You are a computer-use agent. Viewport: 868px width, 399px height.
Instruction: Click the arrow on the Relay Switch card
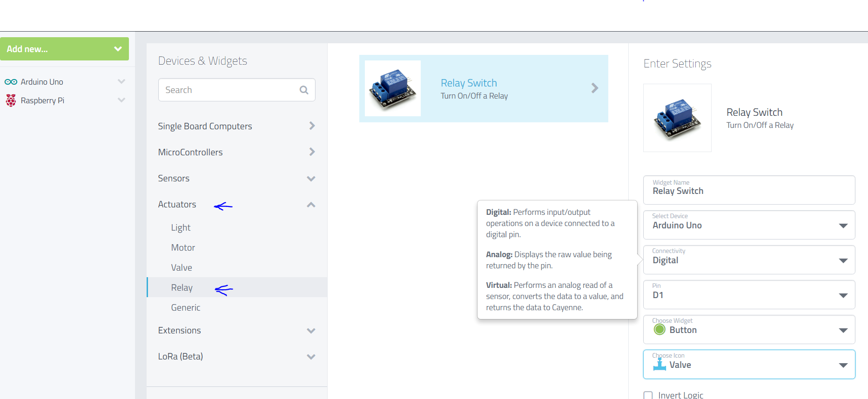[x=594, y=88]
